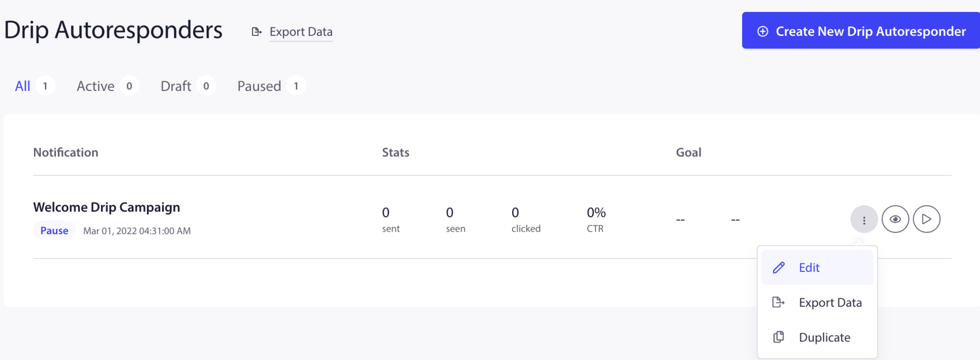Click the Export Data icon inside the options menu
The image size is (980, 360).
point(779,302)
